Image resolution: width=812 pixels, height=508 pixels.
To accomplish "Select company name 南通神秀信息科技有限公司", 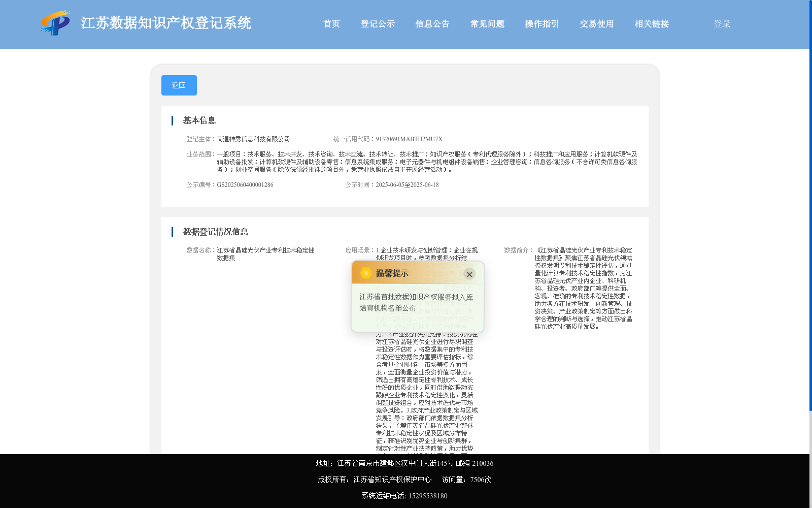I will 253,139.
